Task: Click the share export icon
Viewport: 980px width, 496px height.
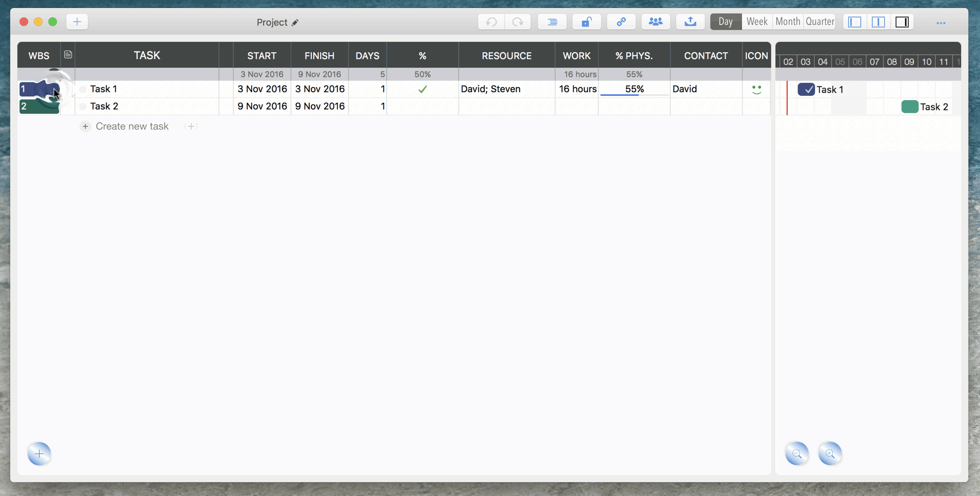Action: (690, 22)
